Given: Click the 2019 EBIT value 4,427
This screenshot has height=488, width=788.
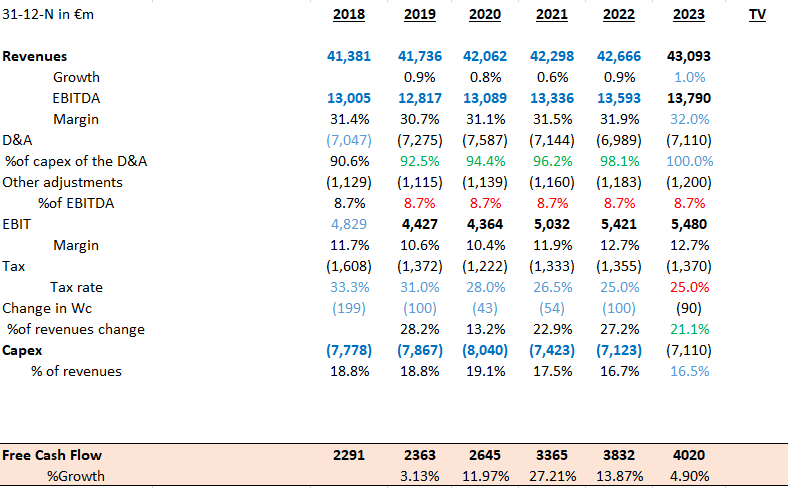Looking at the screenshot, I should click(x=418, y=225).
